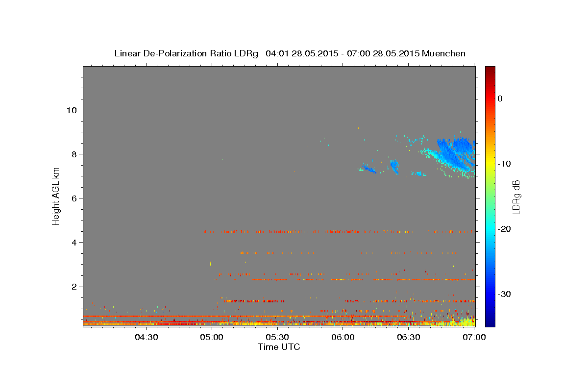
Task: Click the 07:00 time tick label
Action: pos(474,337)
